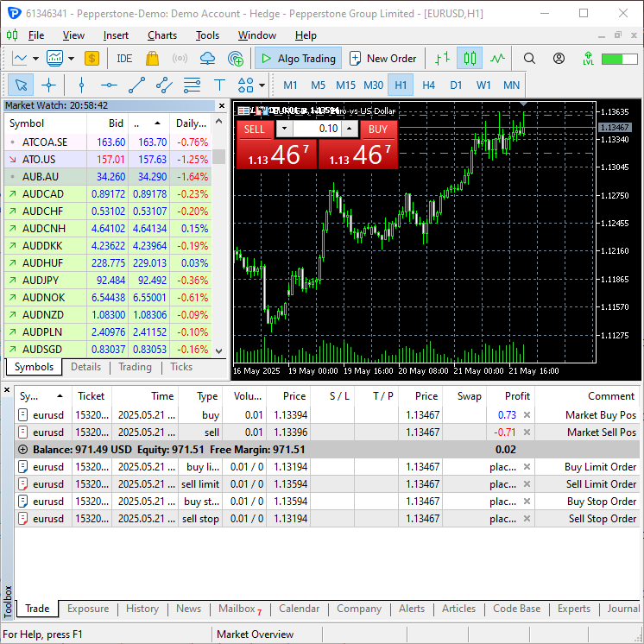The height and width of the screenshot is (644, 644).
Task: Click the chart shift triangle marker
Action: (524, 104)
